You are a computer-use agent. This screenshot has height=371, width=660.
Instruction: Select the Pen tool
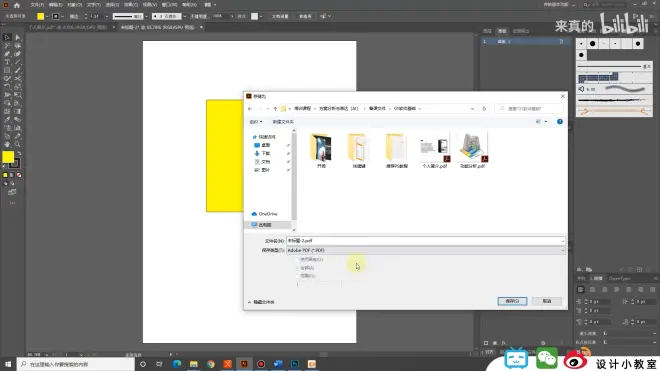(x=7, y=54)
